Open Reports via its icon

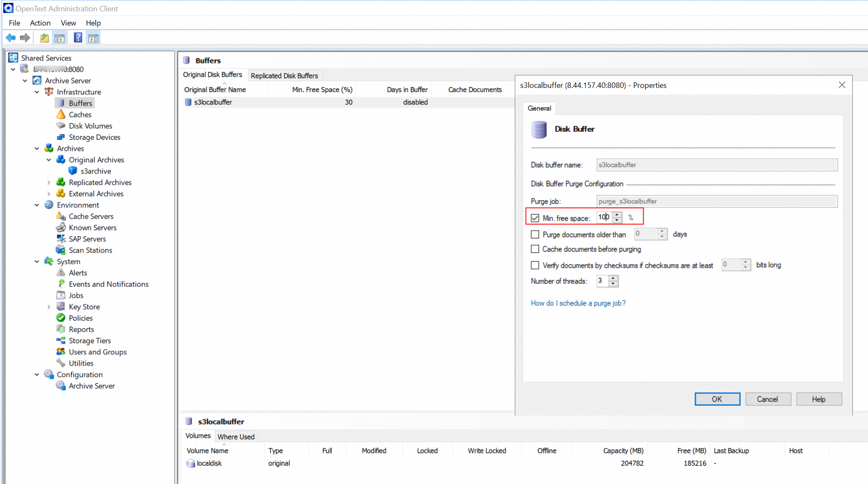click(x=61, y=329)
